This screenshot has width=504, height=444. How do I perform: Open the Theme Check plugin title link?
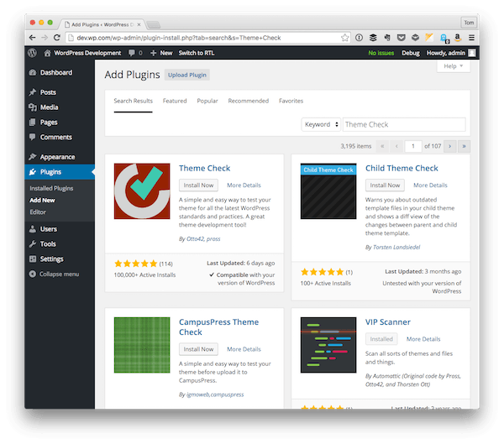point(204,169)
